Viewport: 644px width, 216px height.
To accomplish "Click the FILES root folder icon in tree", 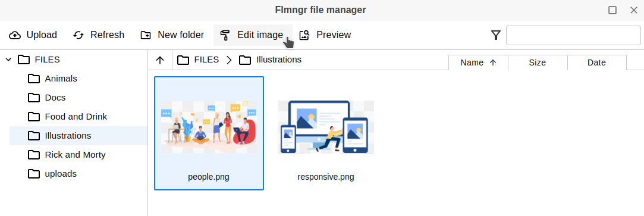I will pyautogui.click(x=24, y=60).
